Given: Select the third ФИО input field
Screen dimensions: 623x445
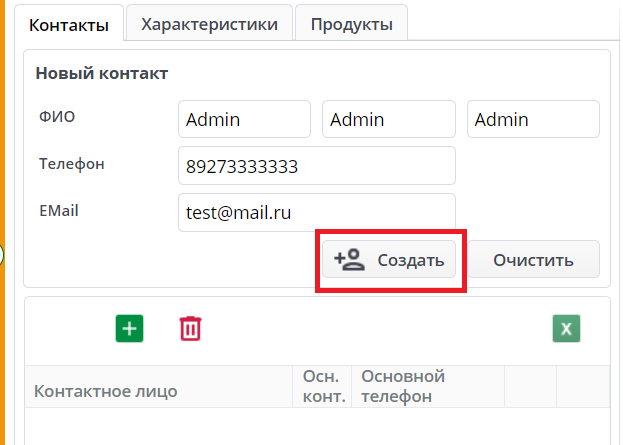Looking at the screenshot, I should 533,119.
